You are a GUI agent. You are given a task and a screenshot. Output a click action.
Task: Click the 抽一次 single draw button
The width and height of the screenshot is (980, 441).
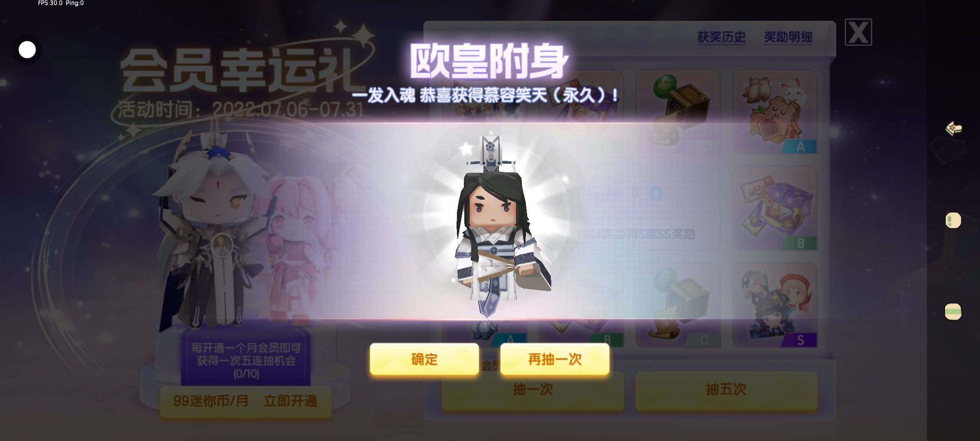[532, 390]
